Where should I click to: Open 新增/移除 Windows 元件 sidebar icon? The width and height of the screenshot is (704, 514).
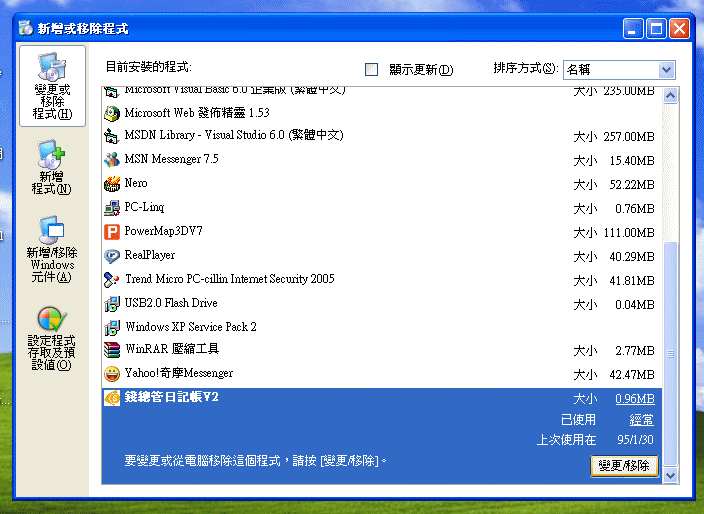pyautogui.click(x=52, y=249)
